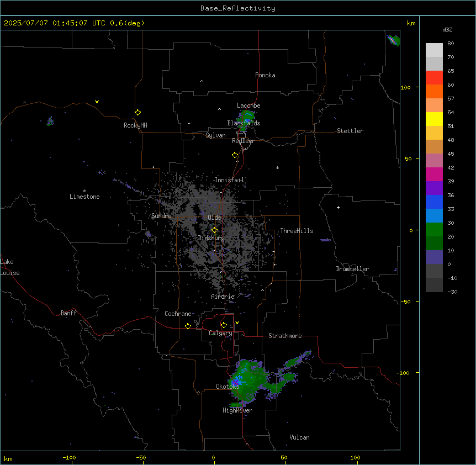Pick the pink 42–45 dBZ legend swatch

(x=434, y=161)
